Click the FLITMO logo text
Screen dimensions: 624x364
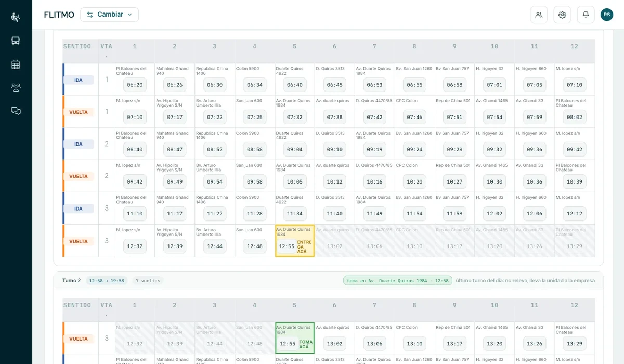point(59,15)
